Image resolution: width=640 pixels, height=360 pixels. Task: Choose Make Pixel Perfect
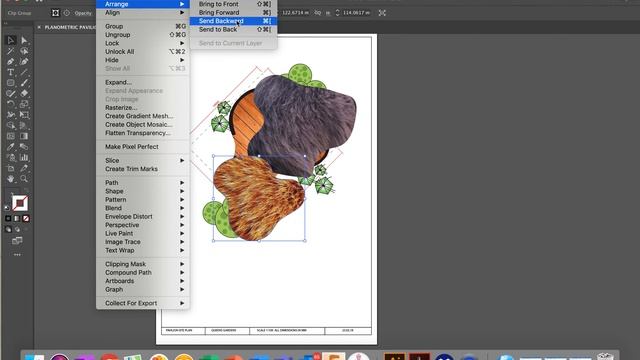click(143, 147)
